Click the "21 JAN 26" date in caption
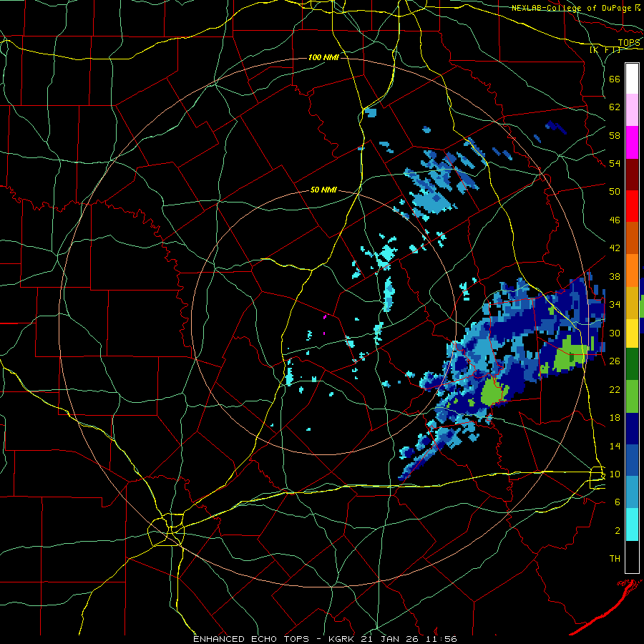 pos(391,639)
